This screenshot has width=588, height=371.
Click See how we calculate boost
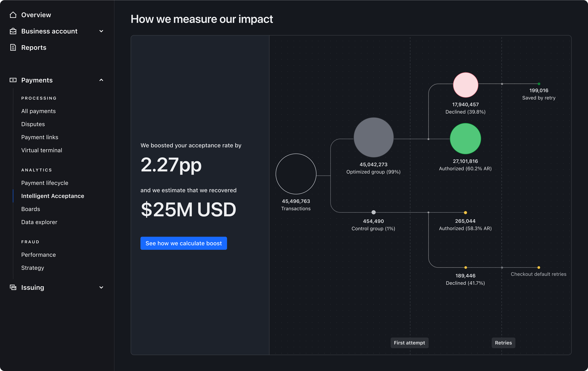pos(184,243)
